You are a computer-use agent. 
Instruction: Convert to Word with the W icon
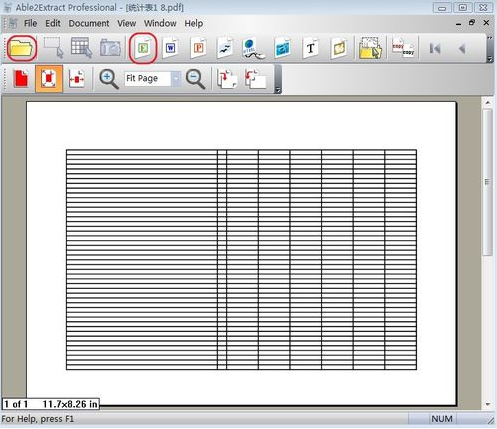pyautogui.click(x=171, y=48)
